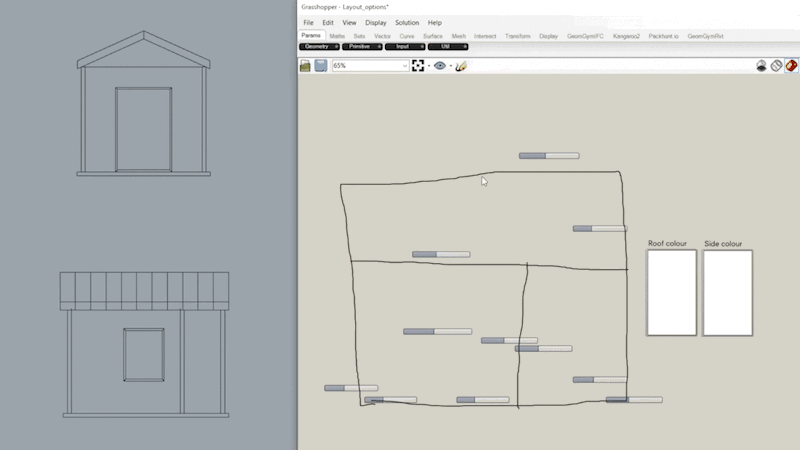The image size is (800, 450).
Task: Open dropdown arrow beside zoom extents icon
Action: (429, 66)
